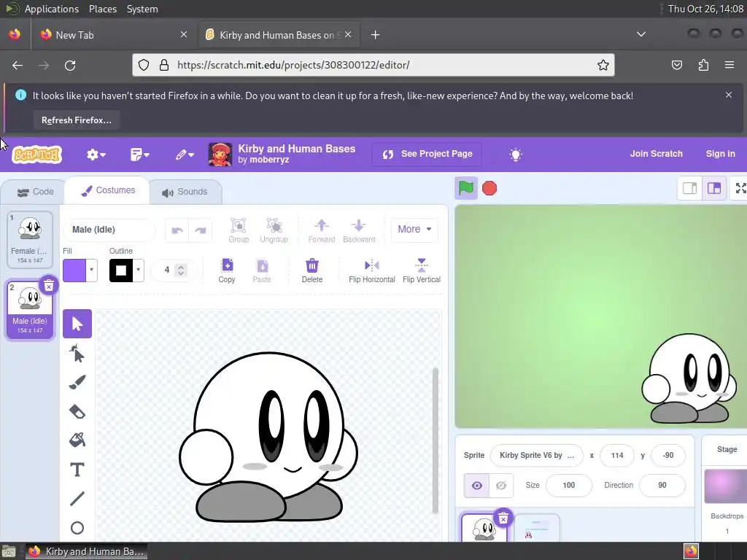This screenshot has height=560, width=747.
Task: Switch to the Costumes tab
Action: 108,190
